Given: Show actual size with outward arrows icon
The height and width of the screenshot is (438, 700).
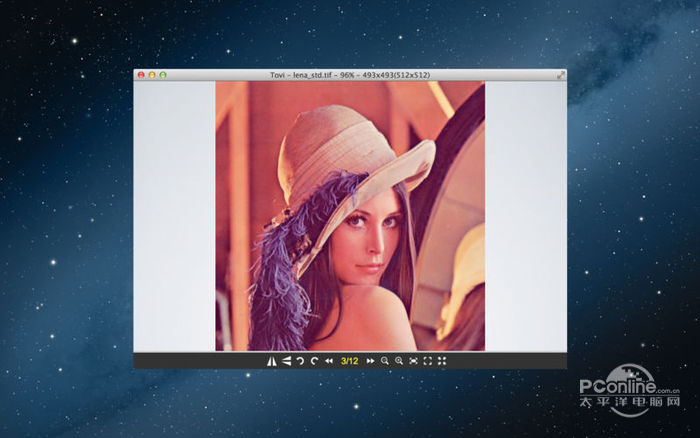Looking at the screenshot, I should coord(442,361).
